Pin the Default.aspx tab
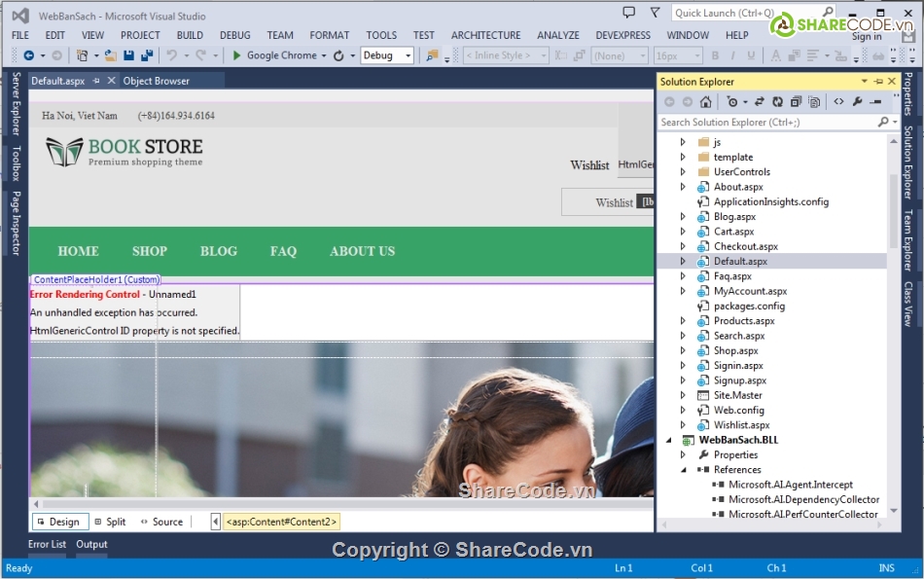This screenshot has width=924, height=579. [x=96, y=81]
